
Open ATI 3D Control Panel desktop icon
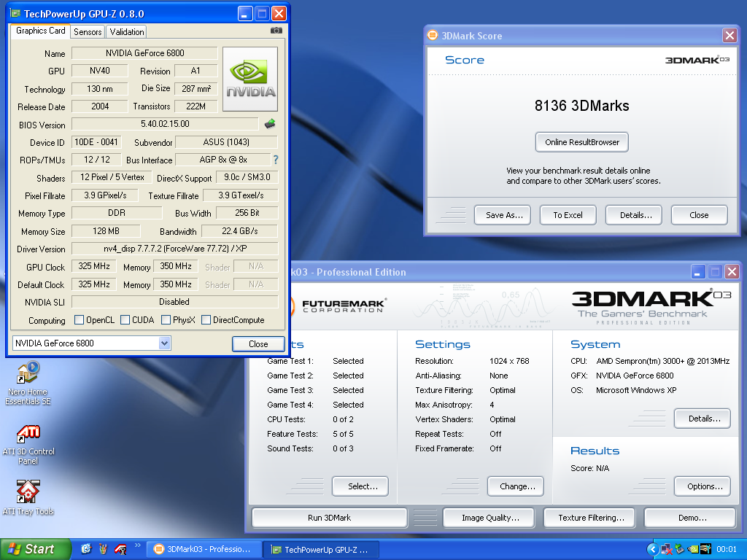(28, 445)
